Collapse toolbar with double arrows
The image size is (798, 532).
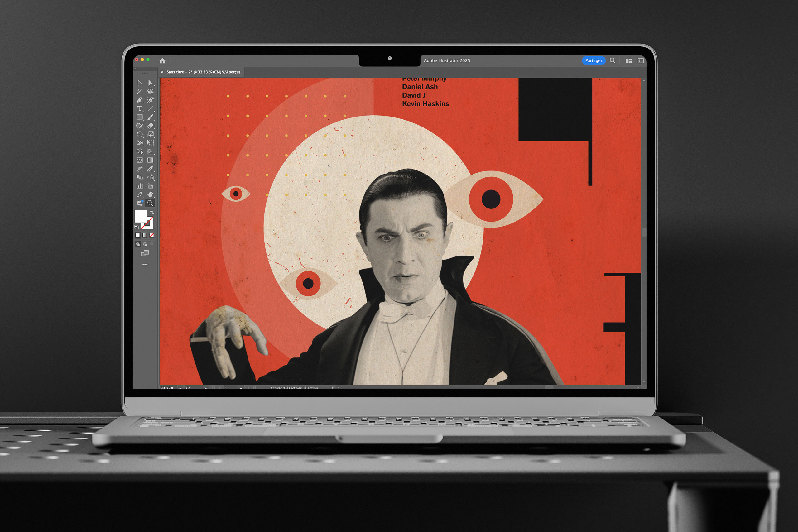(x=136, y=69)
